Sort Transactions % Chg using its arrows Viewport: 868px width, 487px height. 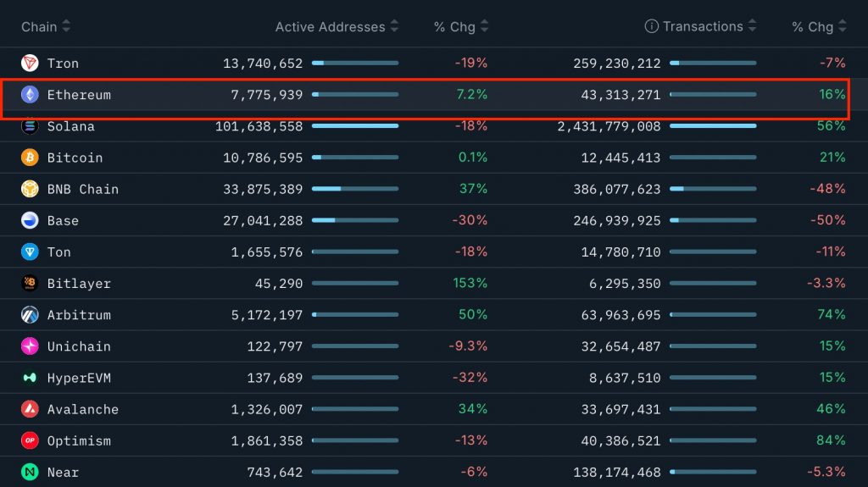click(x=842, y=26)
